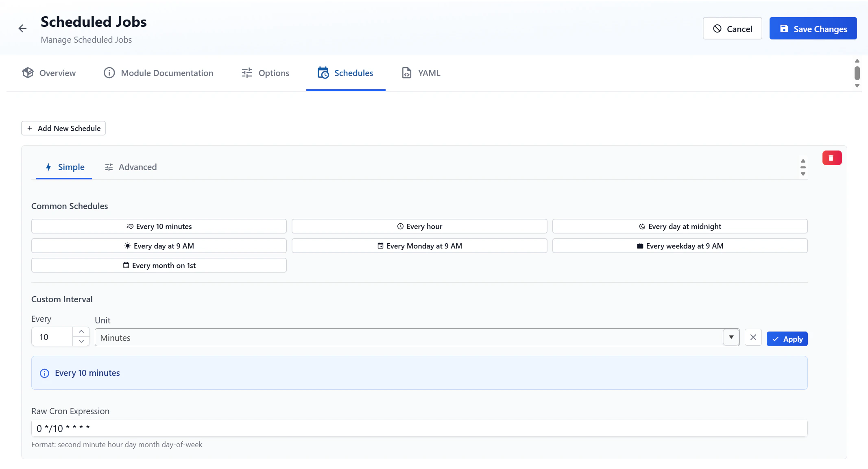This screenshot has height=469, width=868.
Task: Go back using the left arrow icon
Action: click(22, 28)
